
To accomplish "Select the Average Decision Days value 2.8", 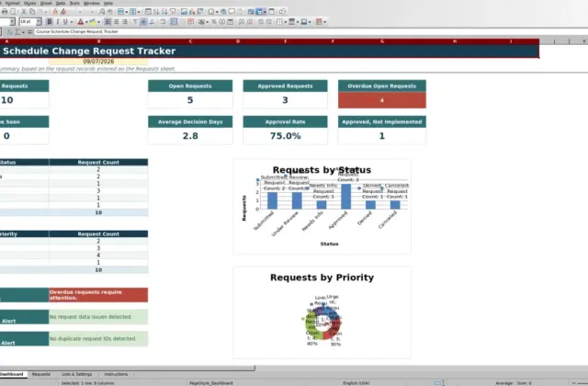I will point(190,136).
